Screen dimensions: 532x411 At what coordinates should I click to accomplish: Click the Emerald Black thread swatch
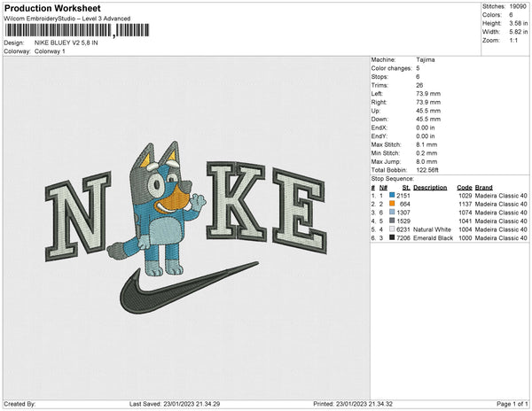392,237
